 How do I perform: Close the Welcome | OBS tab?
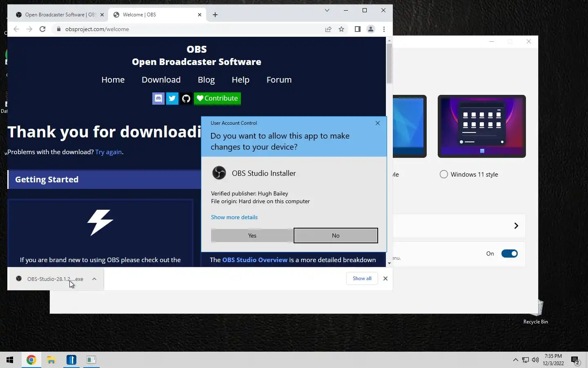(200, 15)
